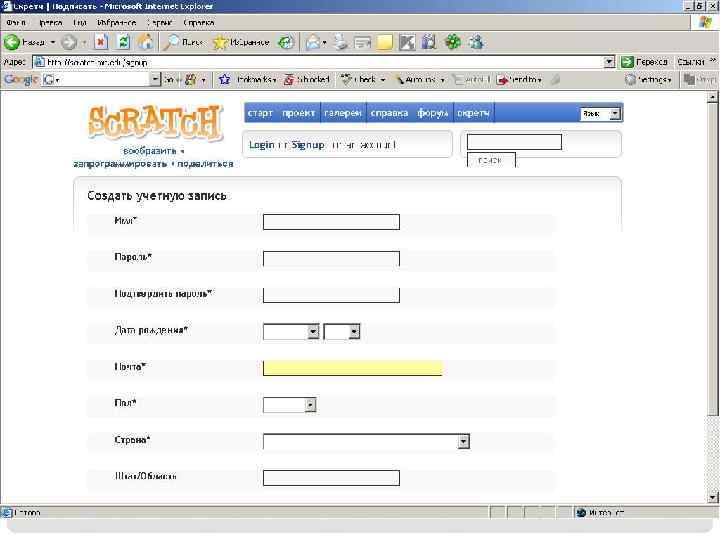Screen dimensions: 720x540
Task: Go to the last blue tab after форум
Action: click(473, 113)
